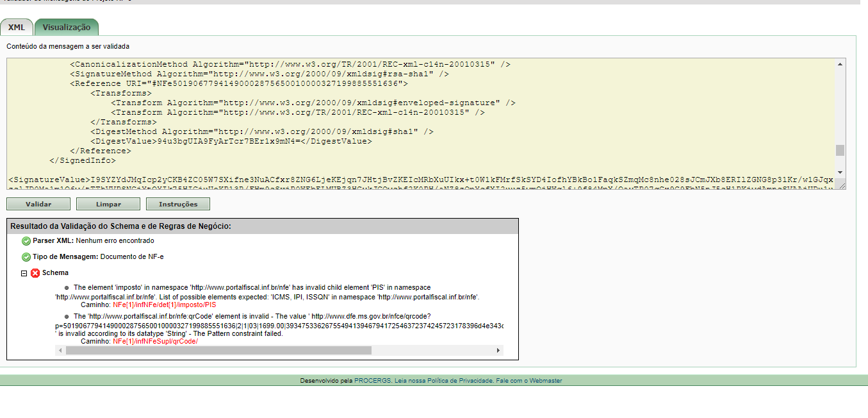
Task: Open the Instruções button
Action: (x=178, y=204)
